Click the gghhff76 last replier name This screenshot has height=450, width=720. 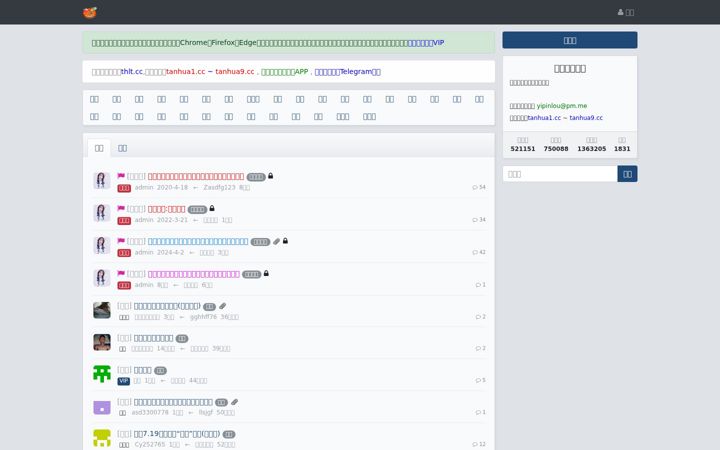pos(203,317)
